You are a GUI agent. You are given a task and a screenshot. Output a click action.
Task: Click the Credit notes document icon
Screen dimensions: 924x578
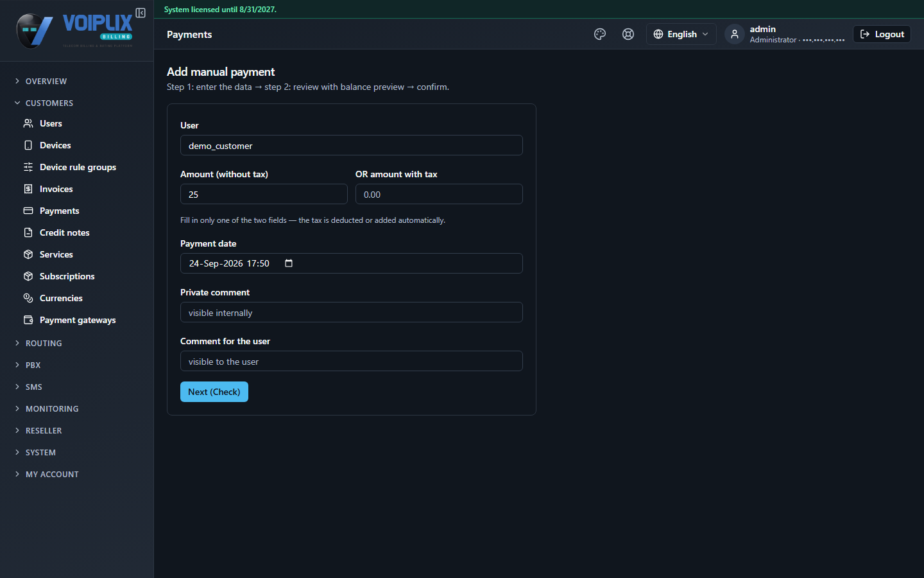pyautogui.click(x=28, y=232)
